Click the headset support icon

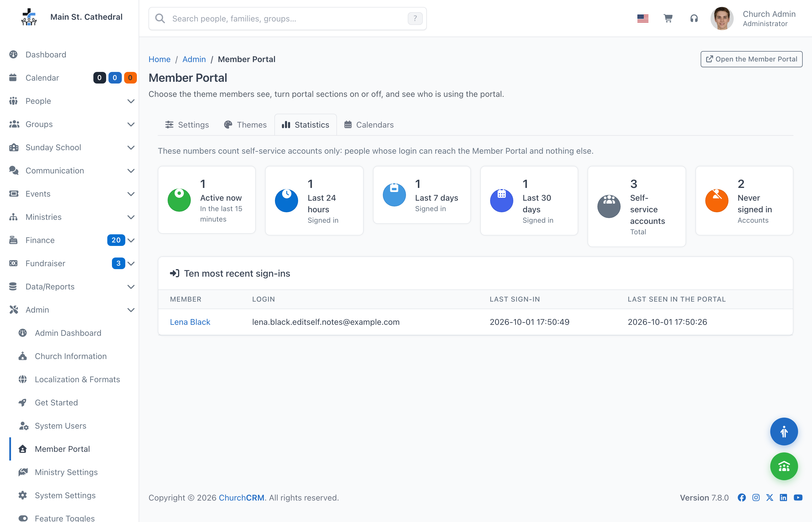coord(694,18)
